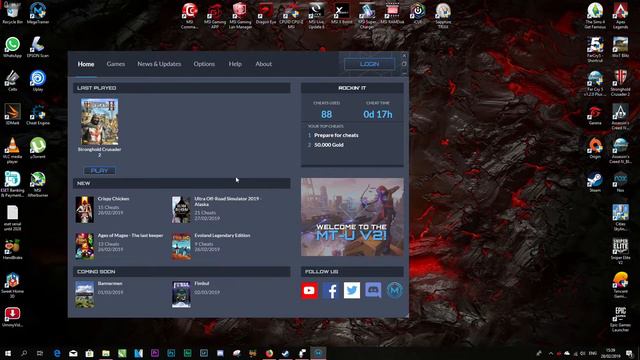Click 'Prepare for cheats' top cheat
This screenshot has height=360, width=640.
(x=336, y=135)
